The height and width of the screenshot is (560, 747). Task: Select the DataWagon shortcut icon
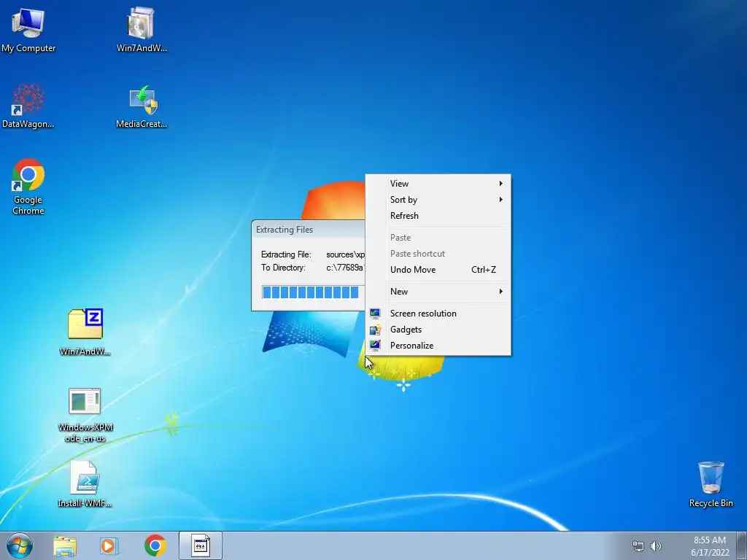[x=28, y=106]
